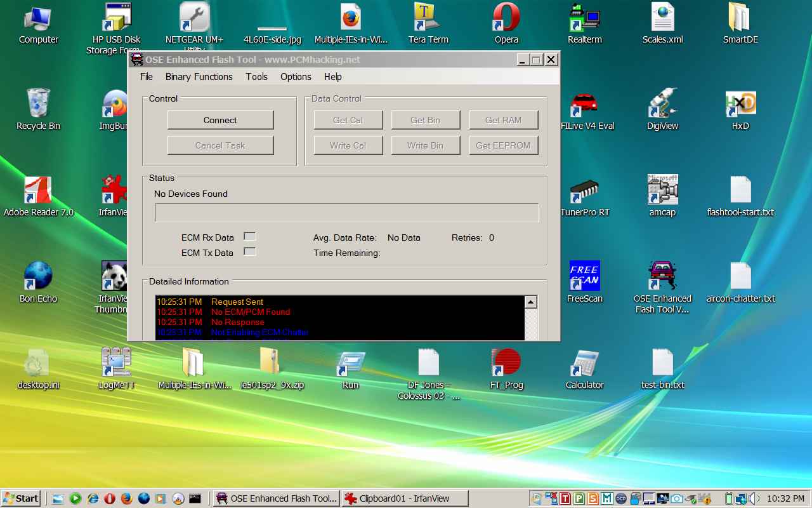Toggle the ECM Rx Data checkbox
Viewport: 812px width, 508px height.
[x=250, y=236]
